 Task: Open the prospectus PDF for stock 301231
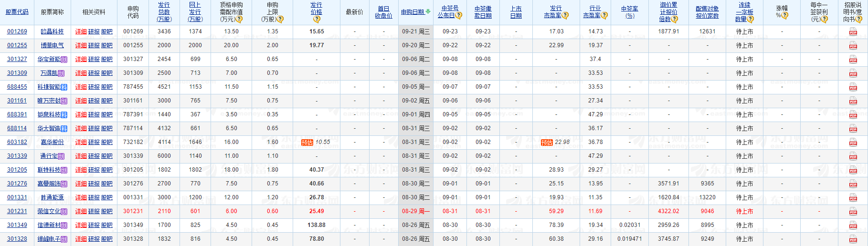coord(853,212)
